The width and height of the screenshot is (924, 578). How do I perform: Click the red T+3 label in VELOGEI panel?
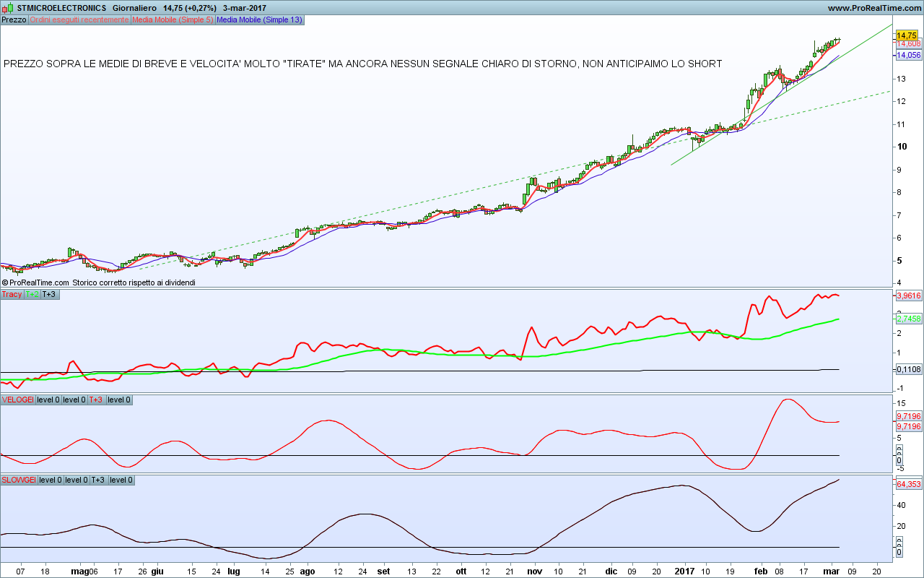(x=96, y=400)
